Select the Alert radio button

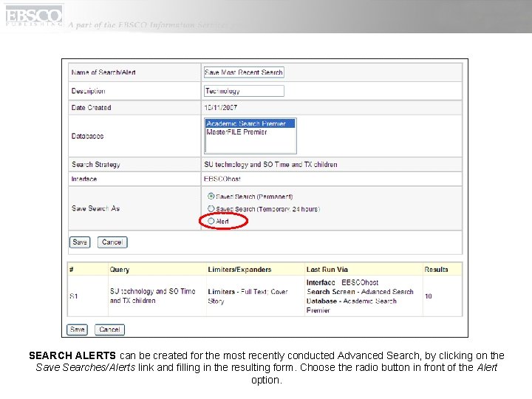211,221
